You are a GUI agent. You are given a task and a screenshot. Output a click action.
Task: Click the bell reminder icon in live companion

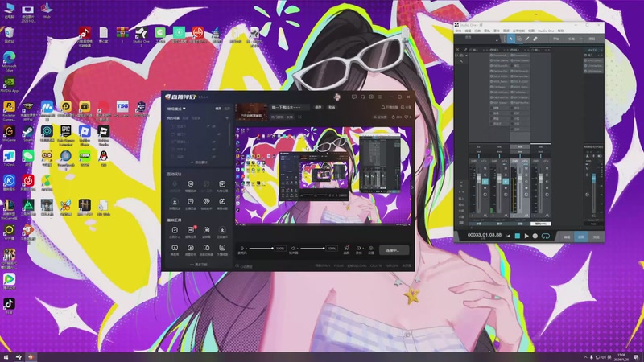pyautogui.click(x=383, y=107)
